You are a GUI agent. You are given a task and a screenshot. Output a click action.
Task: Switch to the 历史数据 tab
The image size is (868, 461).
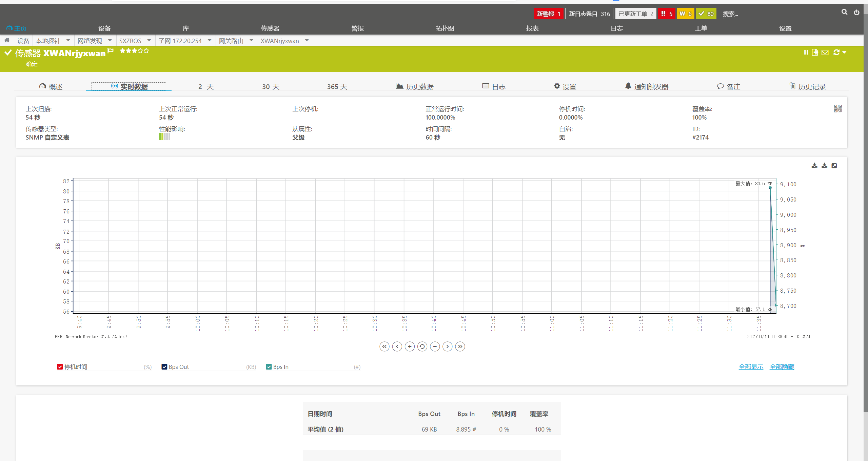tap(415, 87)
